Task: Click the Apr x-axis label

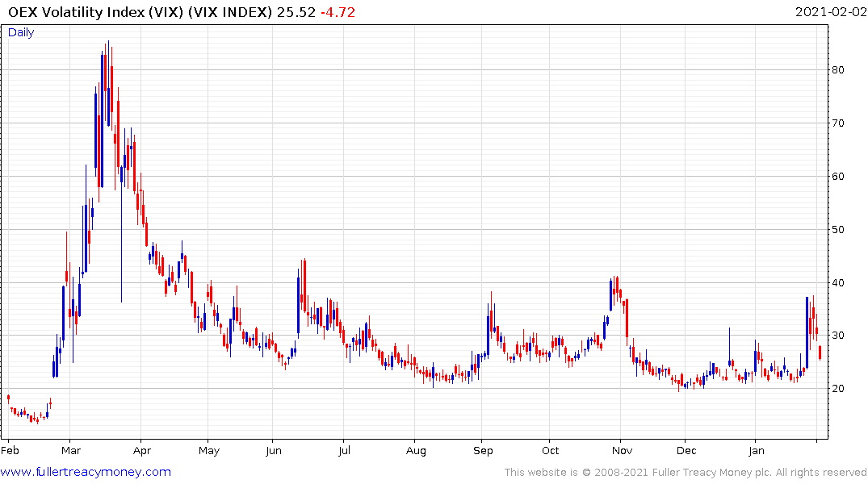Action: click(x=142, y=450)
